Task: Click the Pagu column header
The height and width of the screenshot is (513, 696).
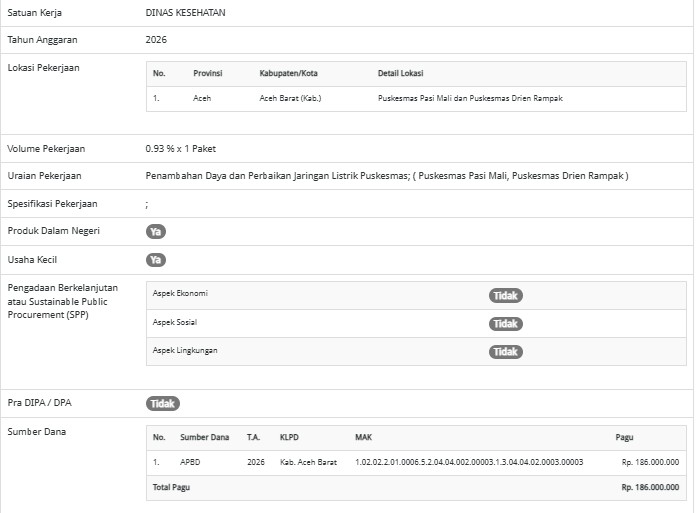Action: click(623, 437)
